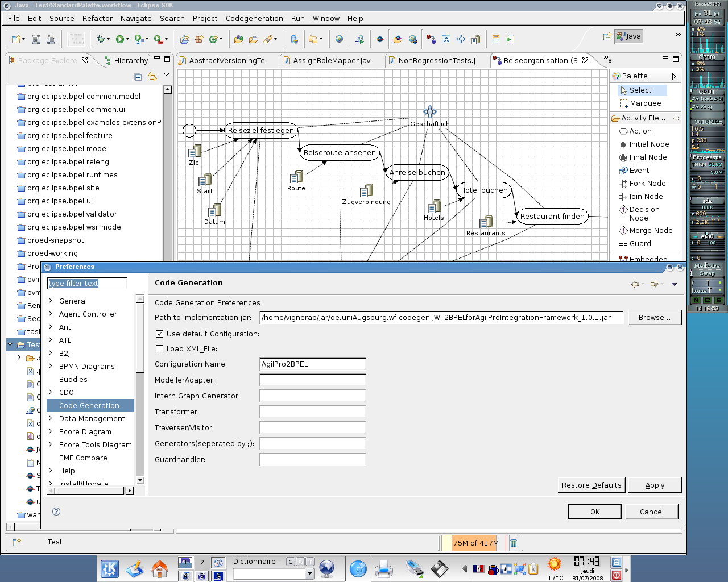The width and height of the screenshot is (728, 582).
Task: Click the Run toolbar button (green play)
Action: 120,39
